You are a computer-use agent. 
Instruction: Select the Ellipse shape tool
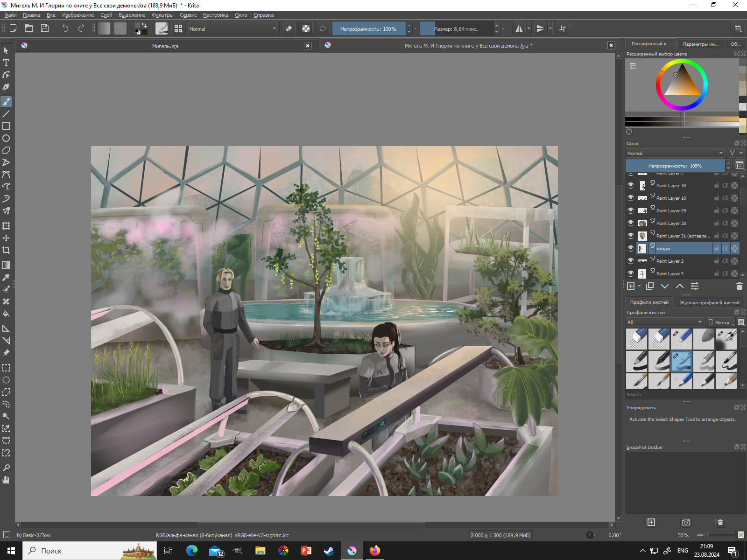click(6, 138)
